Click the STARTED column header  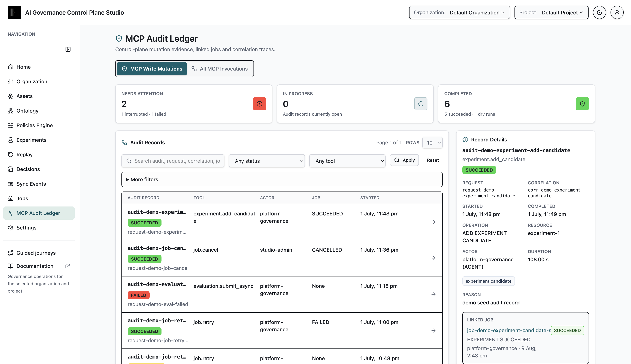(370, 198)
